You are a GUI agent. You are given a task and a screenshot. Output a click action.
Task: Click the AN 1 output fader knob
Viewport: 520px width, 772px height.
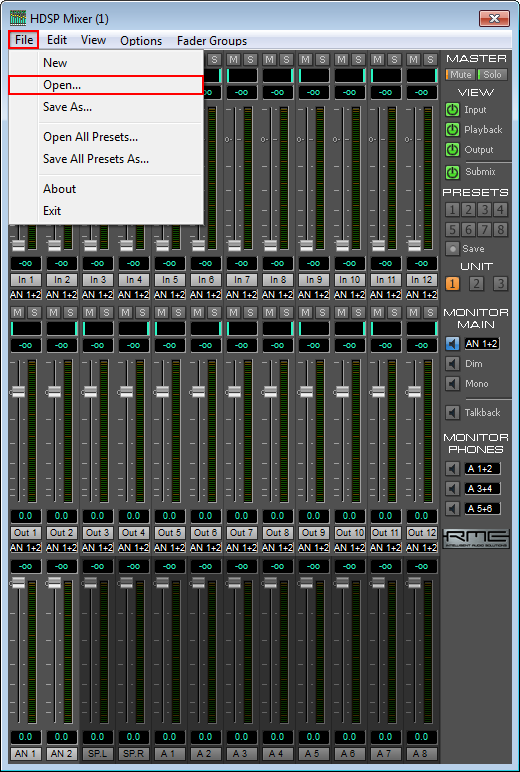(x=18, y=583)
